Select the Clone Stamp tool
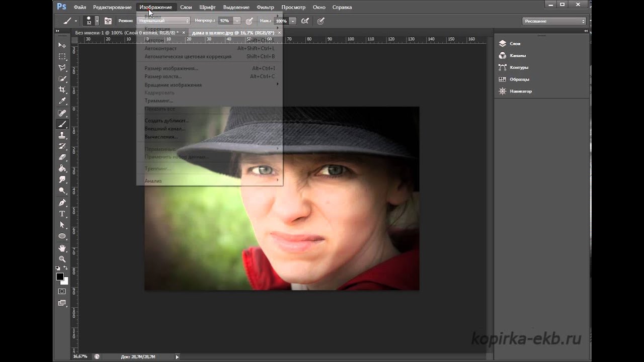Image resolution: width=644 pixels, height=362 pixels. [62, 135]
